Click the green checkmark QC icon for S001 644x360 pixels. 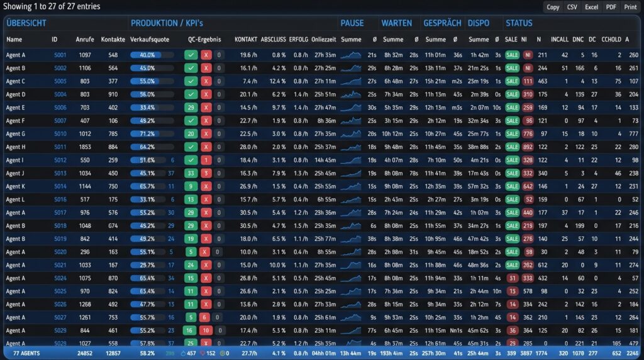pyautogui.click(x=191, y=55)
